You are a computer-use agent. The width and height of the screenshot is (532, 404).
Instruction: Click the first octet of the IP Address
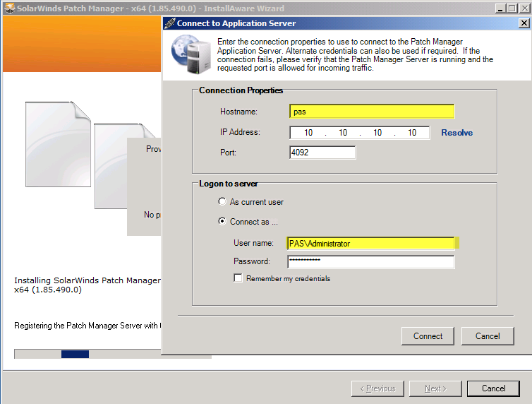click(308, 133)
